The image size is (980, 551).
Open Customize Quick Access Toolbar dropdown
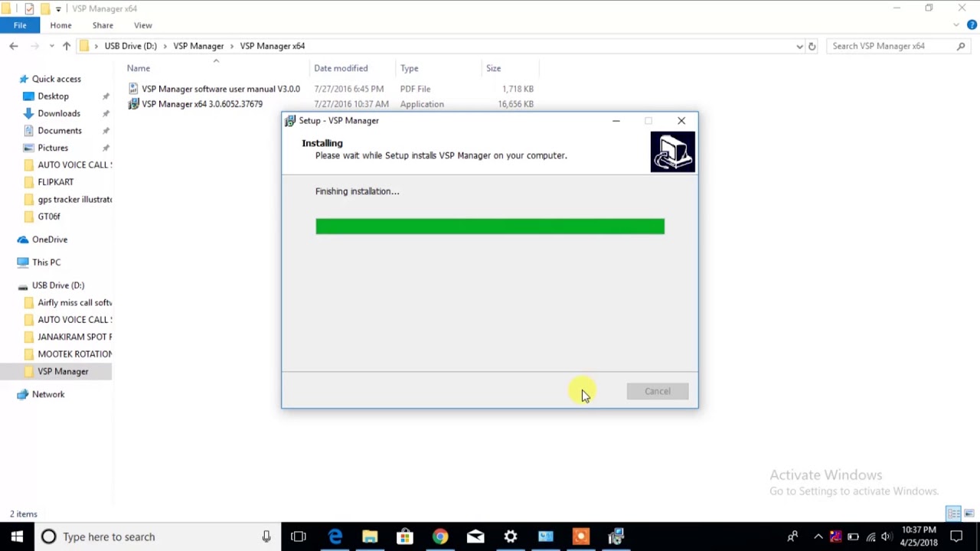point(58,9)
